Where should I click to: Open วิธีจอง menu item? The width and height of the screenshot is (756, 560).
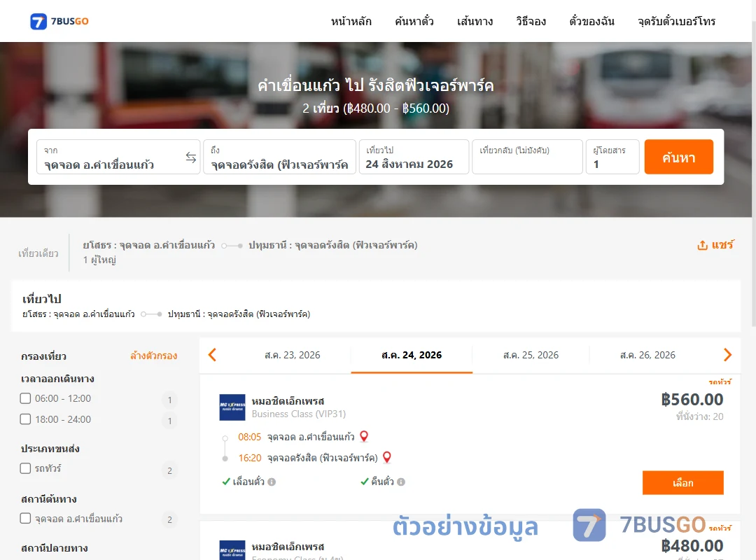tap(531, 21)
